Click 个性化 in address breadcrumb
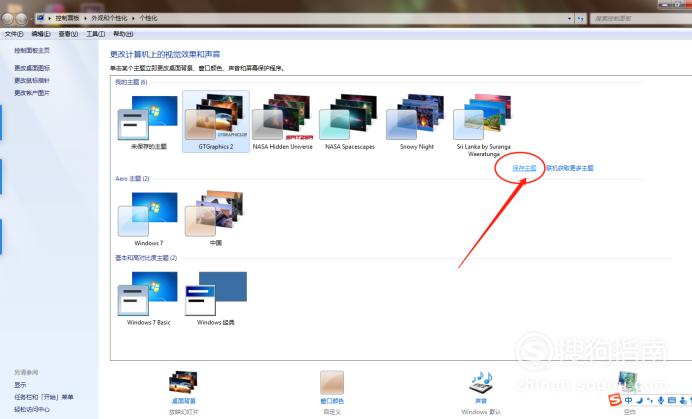The height and width of the screenshot is (419, 692). pyautogui.click(x=148, y=18)
